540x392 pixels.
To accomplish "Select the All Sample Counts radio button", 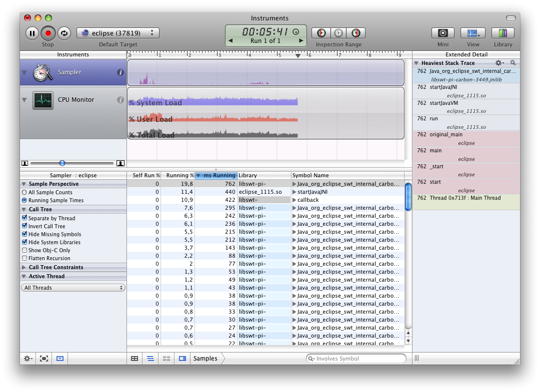I will (24, 192).
